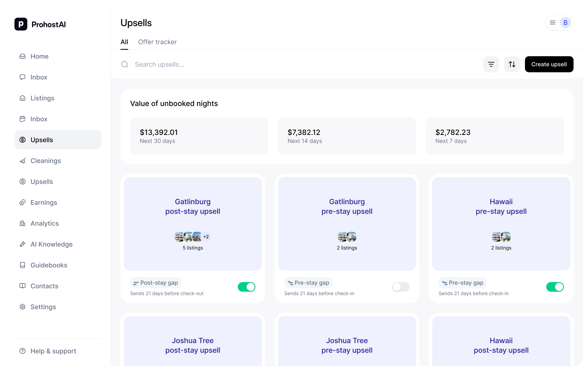
Task: Select the Inbox chat icon in sidebar
Action: (22, 77)
